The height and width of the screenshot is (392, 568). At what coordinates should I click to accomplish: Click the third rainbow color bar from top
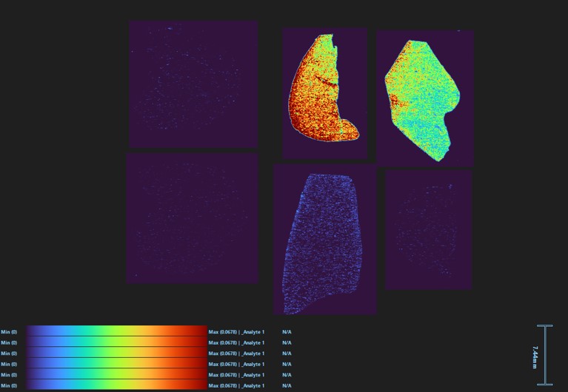(x=117, y=353)
